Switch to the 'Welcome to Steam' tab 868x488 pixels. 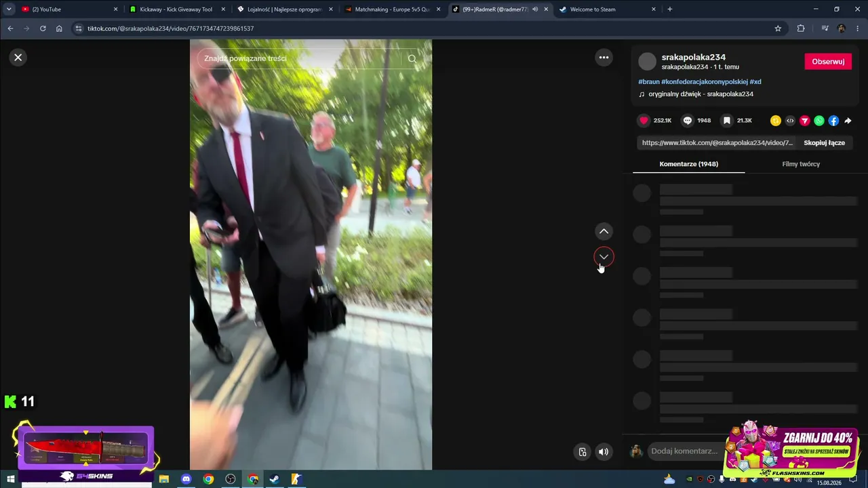[607, 9]
